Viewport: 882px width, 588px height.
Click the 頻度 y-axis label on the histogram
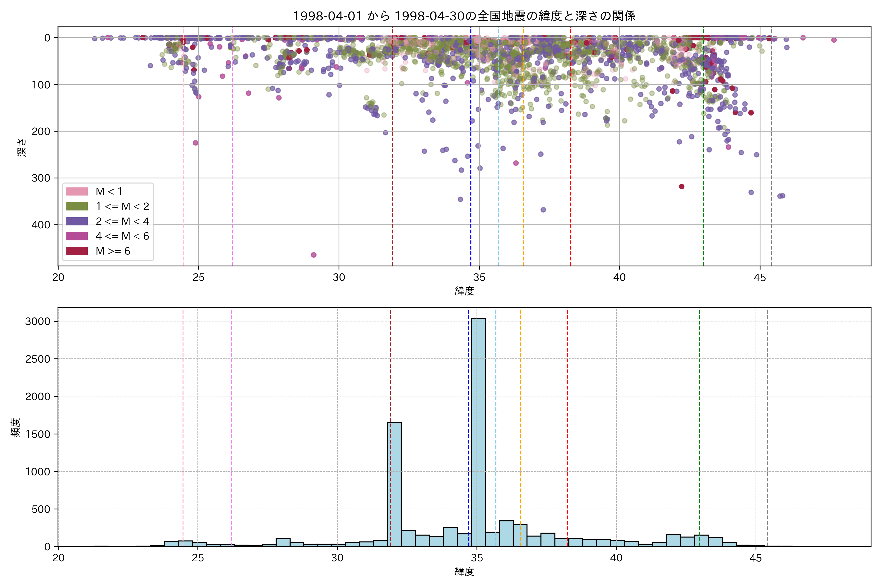coord(16,428)
